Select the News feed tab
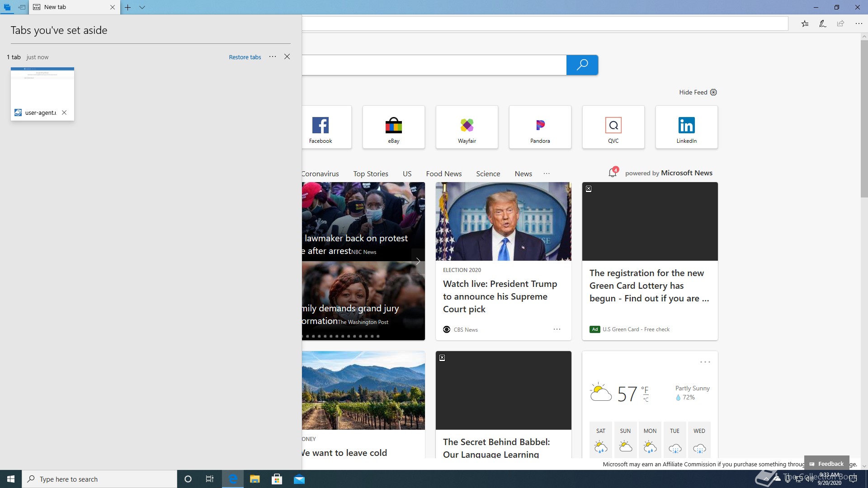 (523, 174)
